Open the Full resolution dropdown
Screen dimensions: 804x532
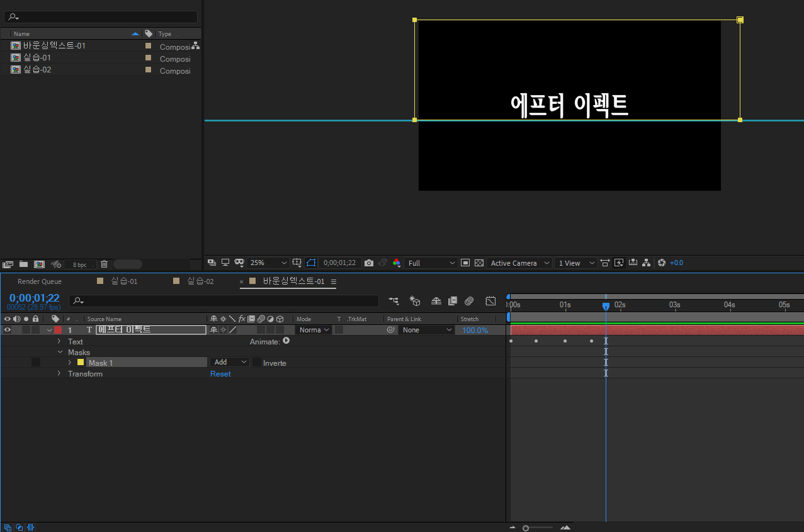(431, 263)
